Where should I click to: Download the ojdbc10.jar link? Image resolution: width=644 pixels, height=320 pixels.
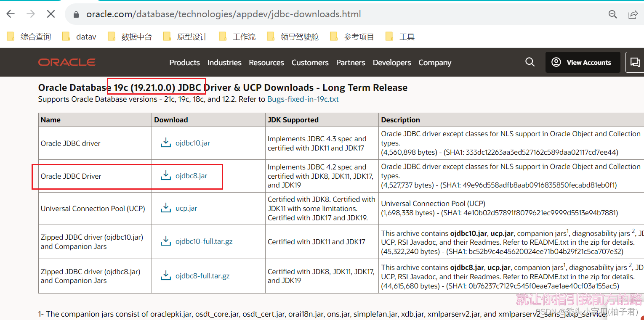tap(193, 143)
